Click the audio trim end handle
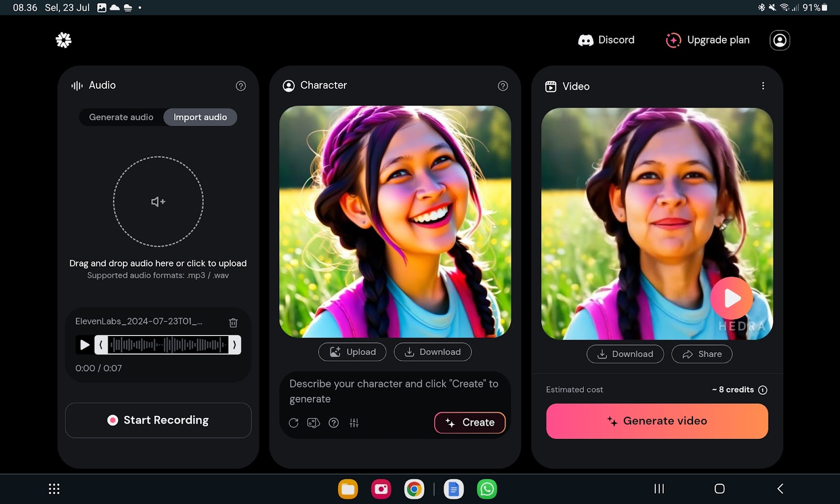This screenshot has height=504, width=840. [235, 345]
